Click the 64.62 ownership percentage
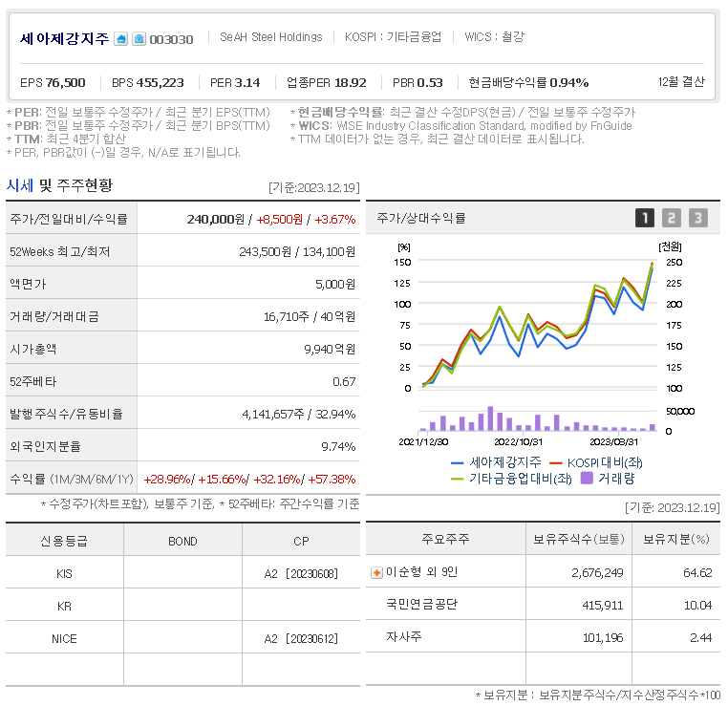The image size is (728, 706). 697,573
